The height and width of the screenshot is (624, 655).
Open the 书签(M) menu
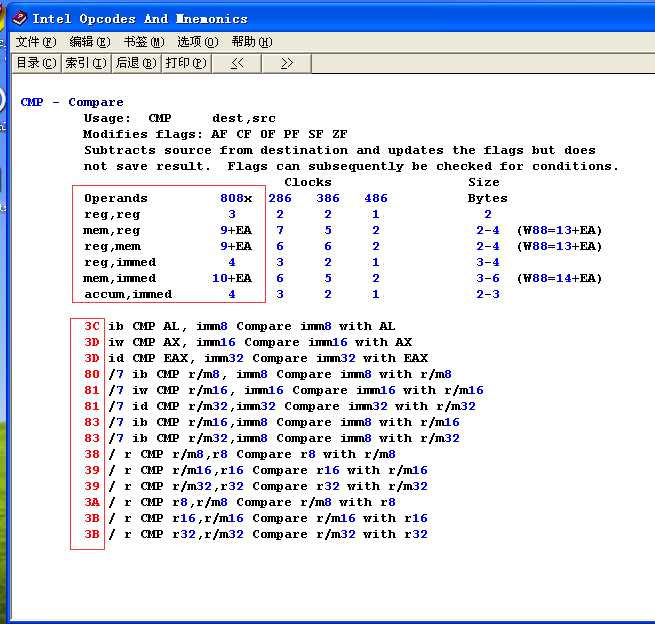pyautogui.click(x=144, y=42)
